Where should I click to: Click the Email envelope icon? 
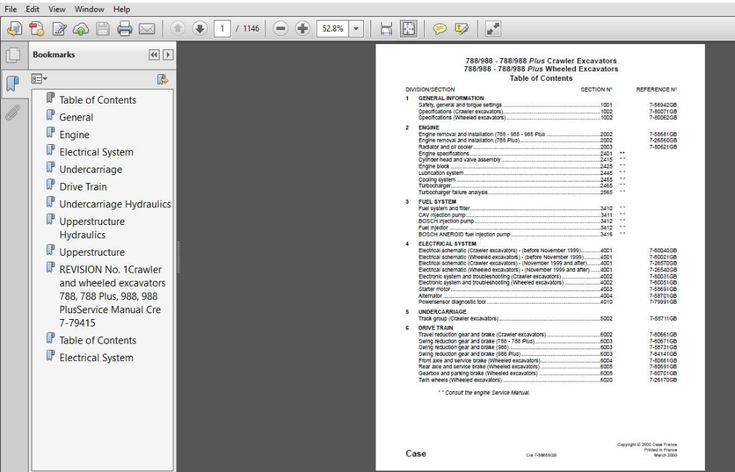pyautogui.click(x=147, y=29)
